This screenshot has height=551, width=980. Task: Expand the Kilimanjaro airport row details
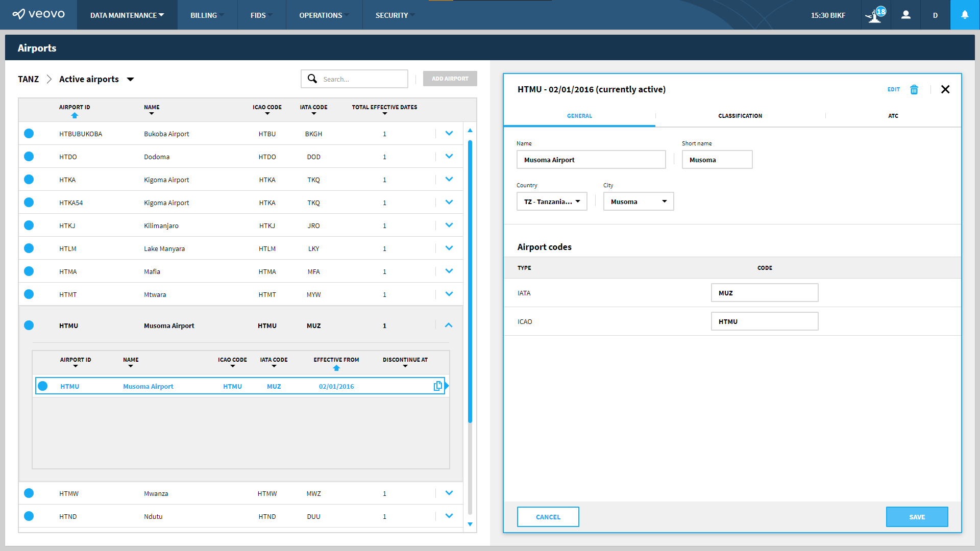click(x=449, y=225)
